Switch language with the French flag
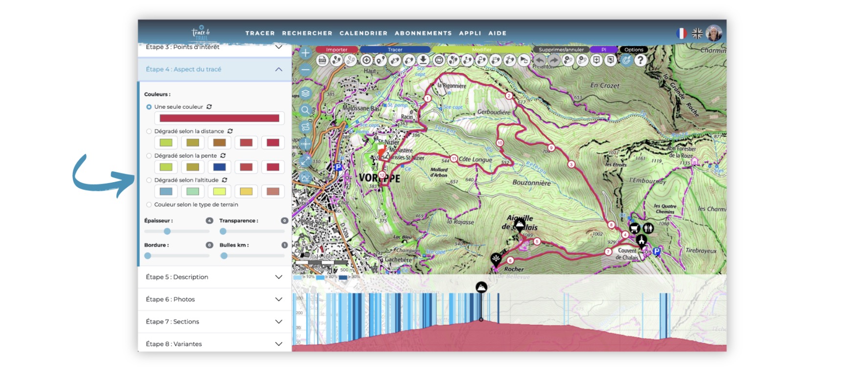Image resolution: width=868 pixels, height=378 pixels. click(681, 33)
